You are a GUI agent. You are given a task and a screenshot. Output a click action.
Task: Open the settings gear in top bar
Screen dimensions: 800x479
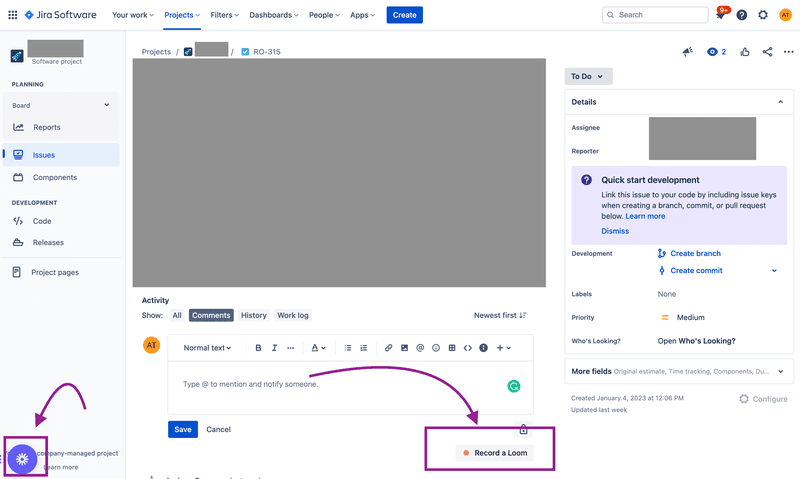click(x=763, y=15)
